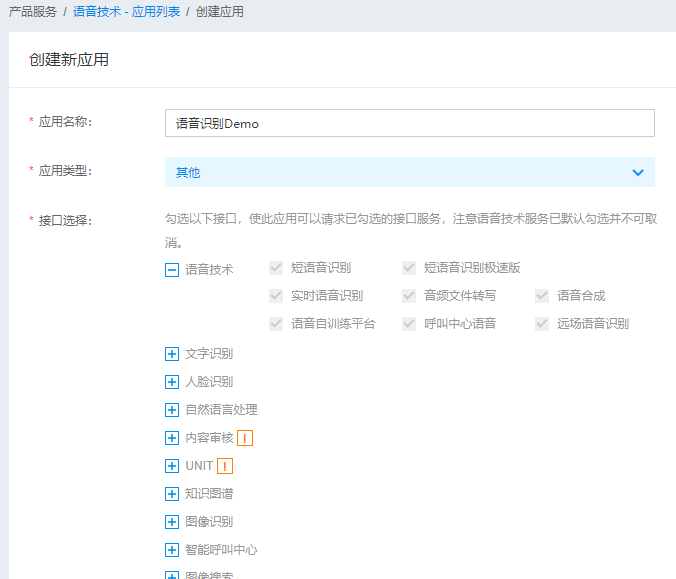Click the 短语音识别极速版 label text
Viewport: 676px width, 579px height.
coord(472,268)
